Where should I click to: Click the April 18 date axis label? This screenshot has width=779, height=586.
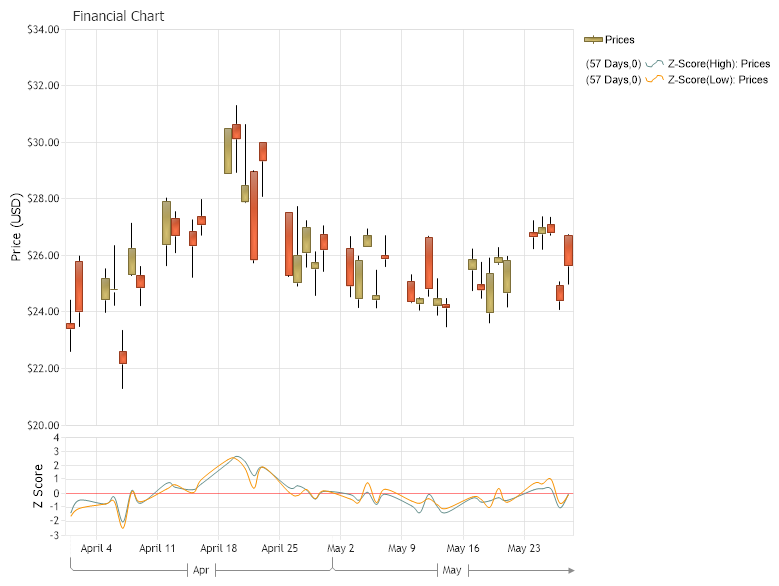click(x=219, y=549)
